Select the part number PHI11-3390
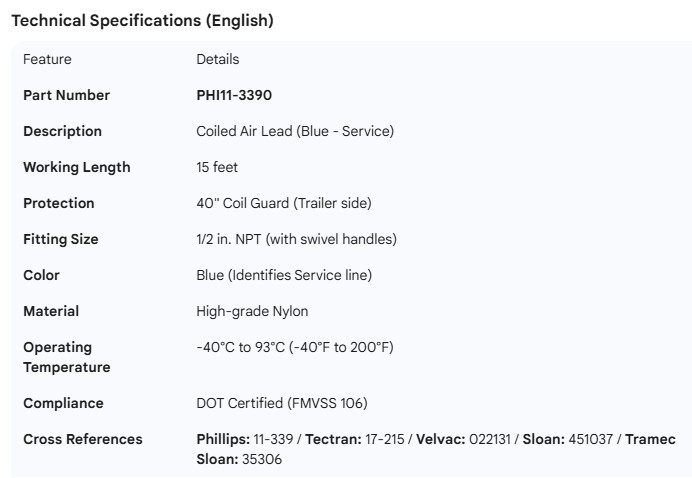Image resolution: width=692 pixels, height=478 pixels. pos(234,95)
